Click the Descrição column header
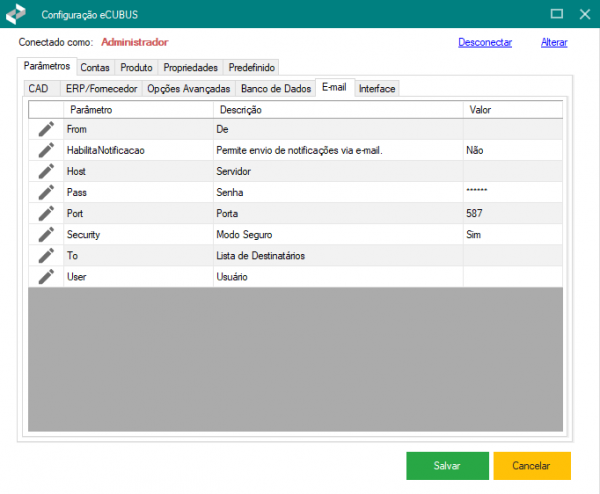600x494 pixels. click(338, 110)
